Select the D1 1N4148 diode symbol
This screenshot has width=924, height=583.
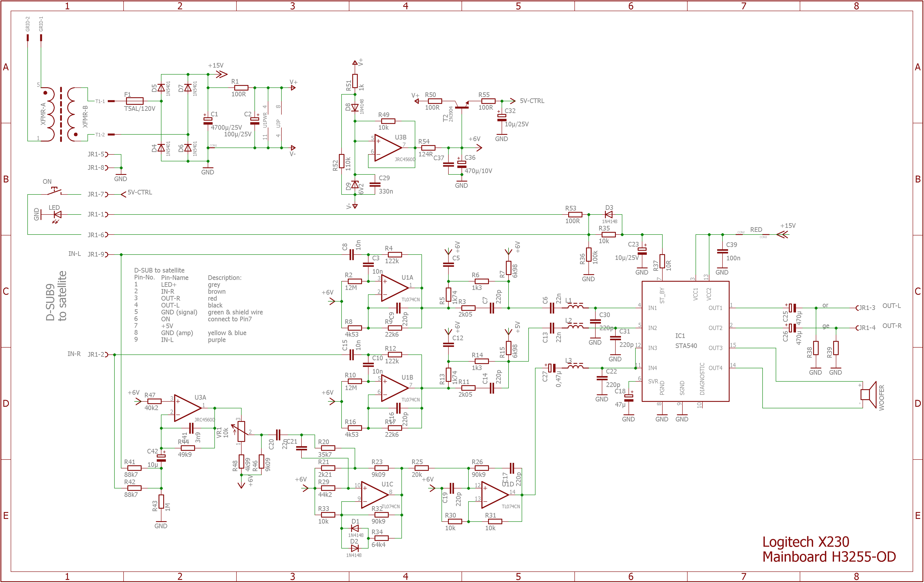tap(355, 528)
